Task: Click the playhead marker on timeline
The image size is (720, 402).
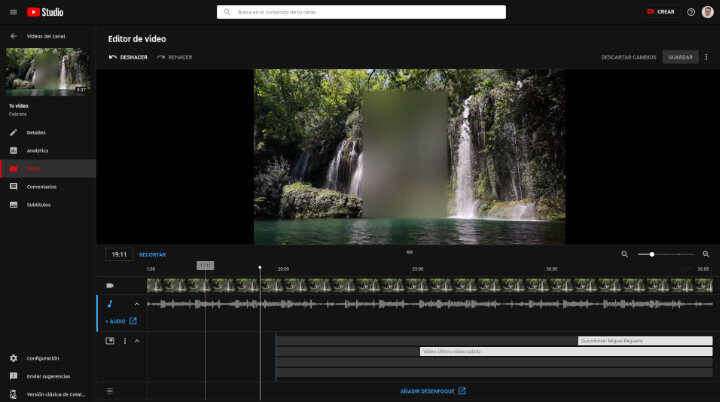Action: point(260,267)
